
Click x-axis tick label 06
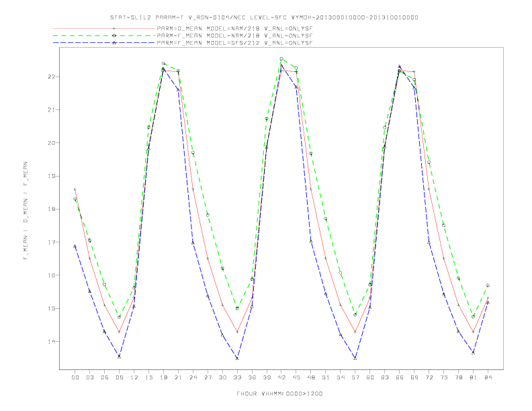pos(105,377)
